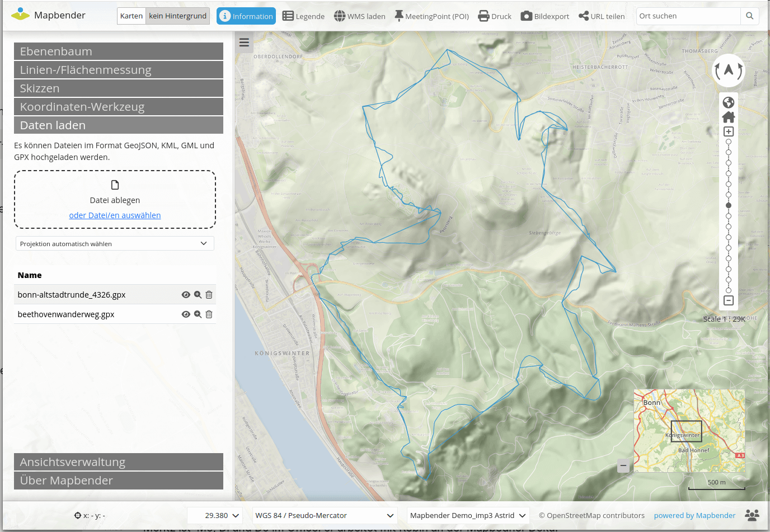Open the Druck print dialog
This screenshot has width=770, height=532.
pos(495,16)
